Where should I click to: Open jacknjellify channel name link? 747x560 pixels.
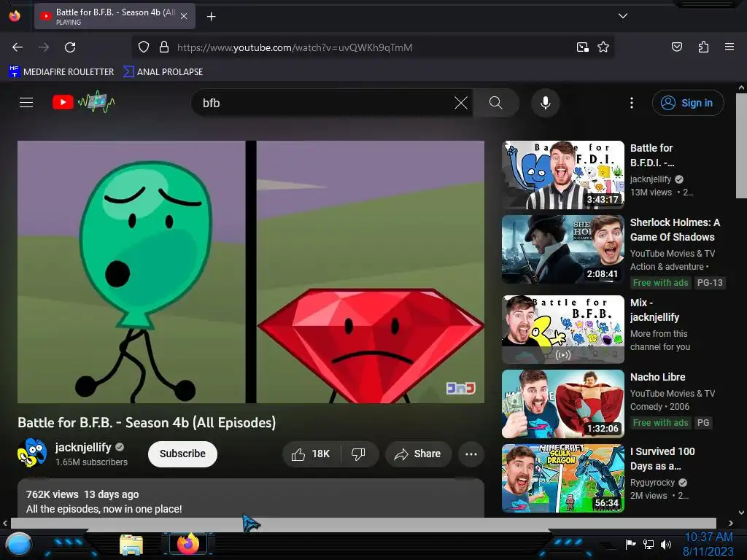coord(83,447)
